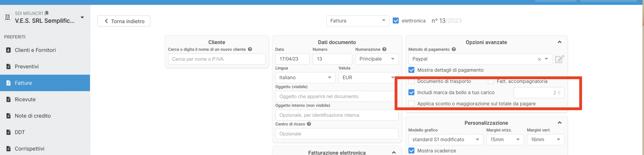Open the Modello grafico dropdown
This screenshot has height=155, width=644.
pyautogui.click(x=446, y=140)
